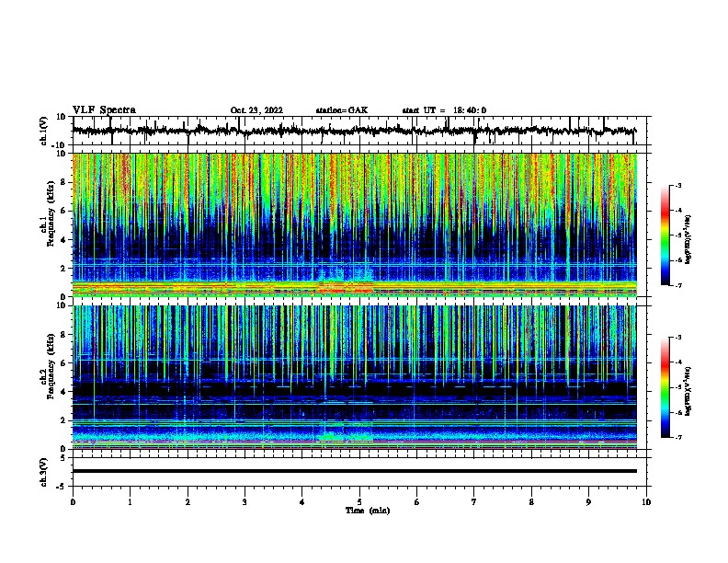Click time axis tick label '5'
The width and height of the screenshot is (728, 563).
pos(359,502)
